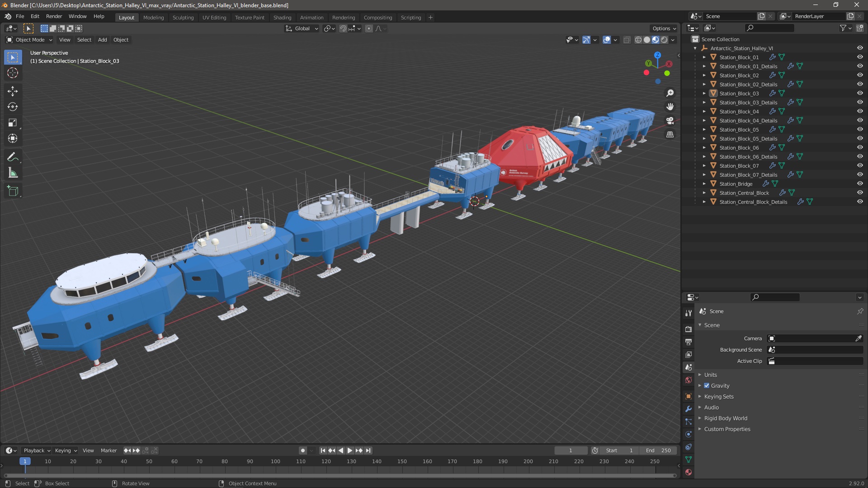The width and height of the screenshot is (868, 488).
Task: Jump to the timeline end frame
Action: [368, 450]
